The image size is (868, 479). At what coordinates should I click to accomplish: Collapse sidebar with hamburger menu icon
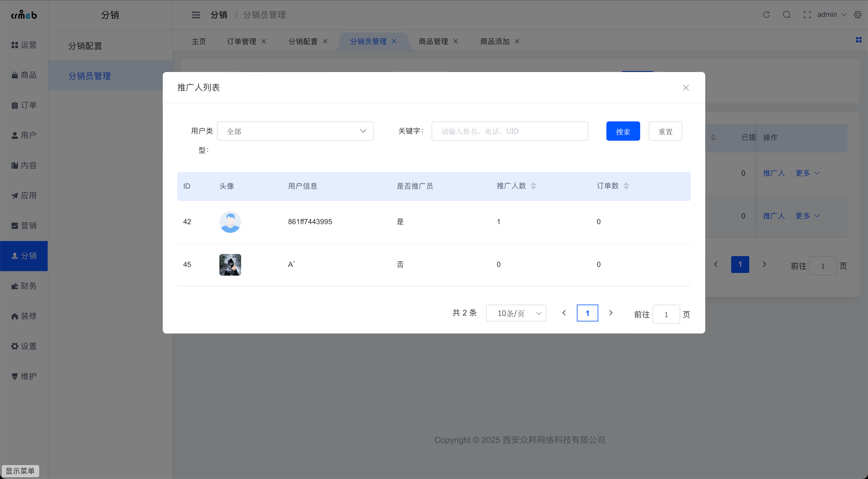[x=196, y=15]
